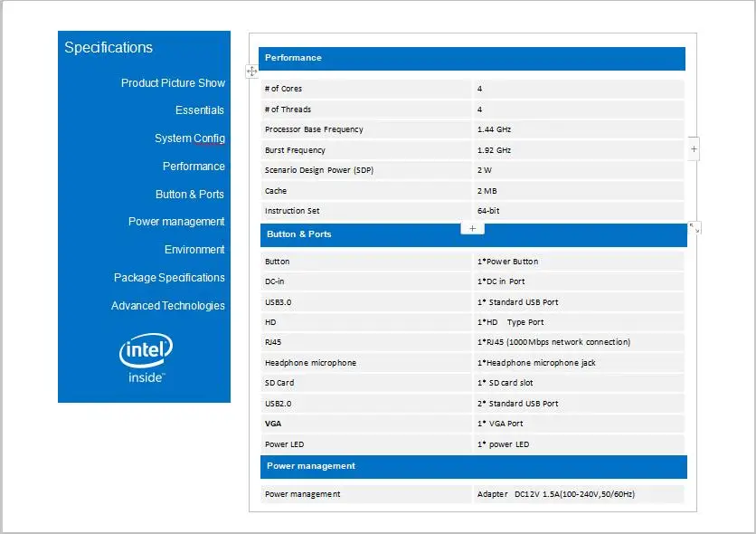Click the 'Cache' label cell
Viewport: 756px width, 534px height.
pyautogui.click(x=366, y=191)
